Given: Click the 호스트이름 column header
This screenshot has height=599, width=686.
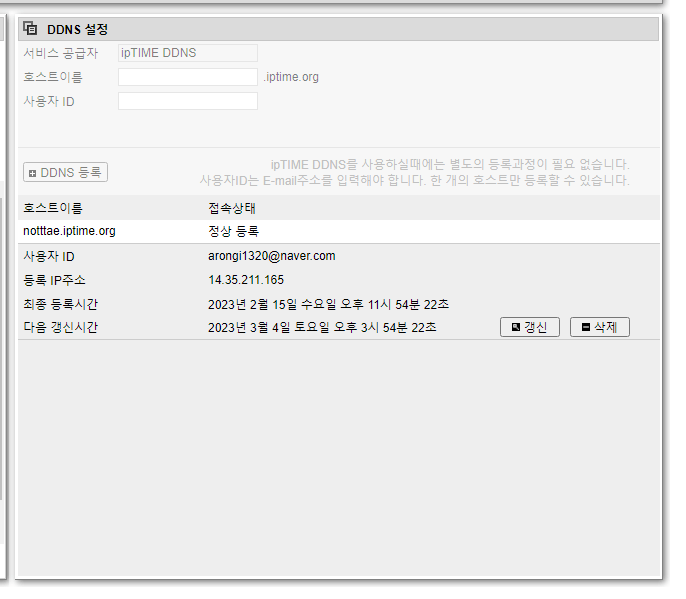Looking at the screenshot, I should (53, 208).
